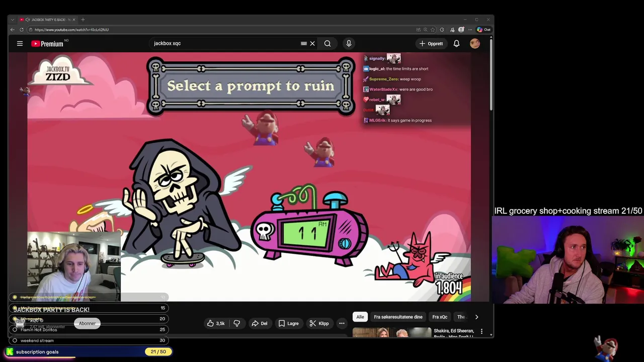The width and height of the screenshot is (644, 362).
Task: Open the Shakira, Ed Sheeran recommended video
Action: 392,332
